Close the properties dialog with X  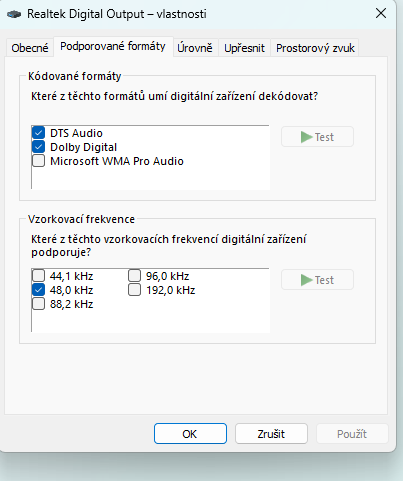381,14
